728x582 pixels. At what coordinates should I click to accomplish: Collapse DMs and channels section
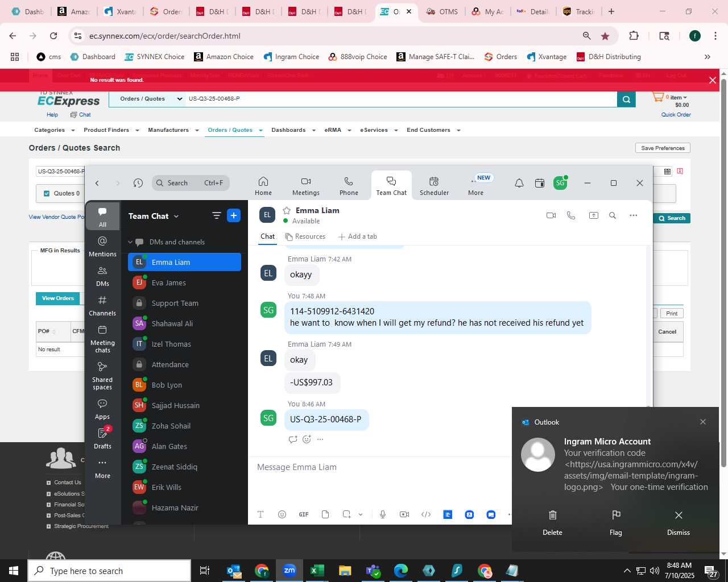coord(130,242)
